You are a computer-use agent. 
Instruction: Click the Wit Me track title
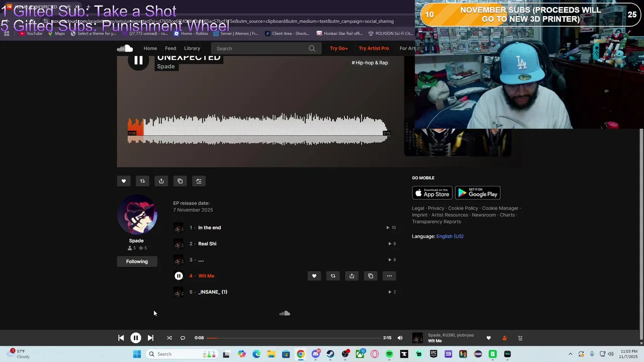click(206, 276)
